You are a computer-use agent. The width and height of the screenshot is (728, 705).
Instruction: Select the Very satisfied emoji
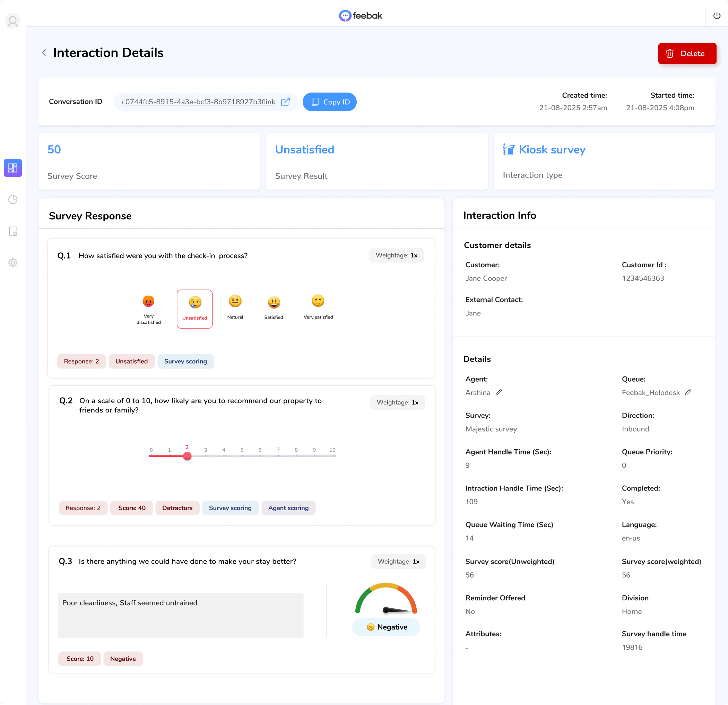(x=318, y=307)
